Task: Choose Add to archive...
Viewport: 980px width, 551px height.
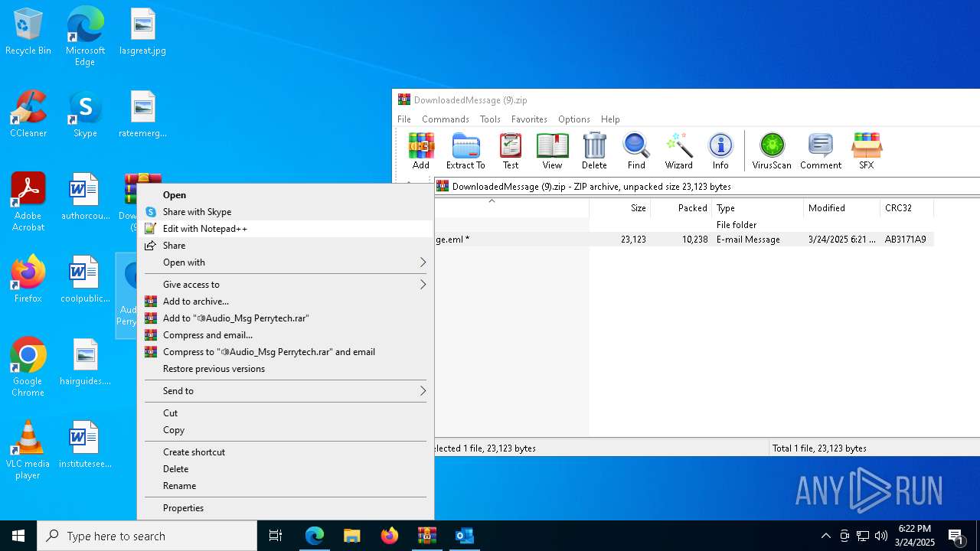Action: 286,302
